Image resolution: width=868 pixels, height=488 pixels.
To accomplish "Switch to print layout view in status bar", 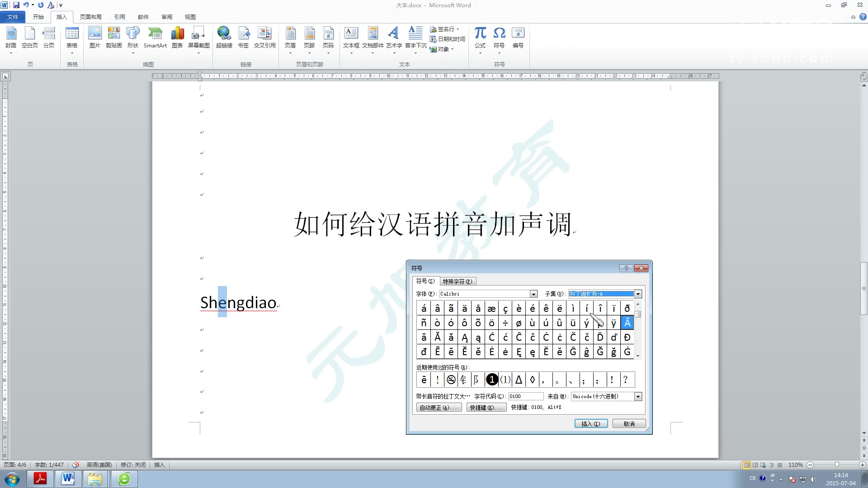I will [x=747, y=465].
